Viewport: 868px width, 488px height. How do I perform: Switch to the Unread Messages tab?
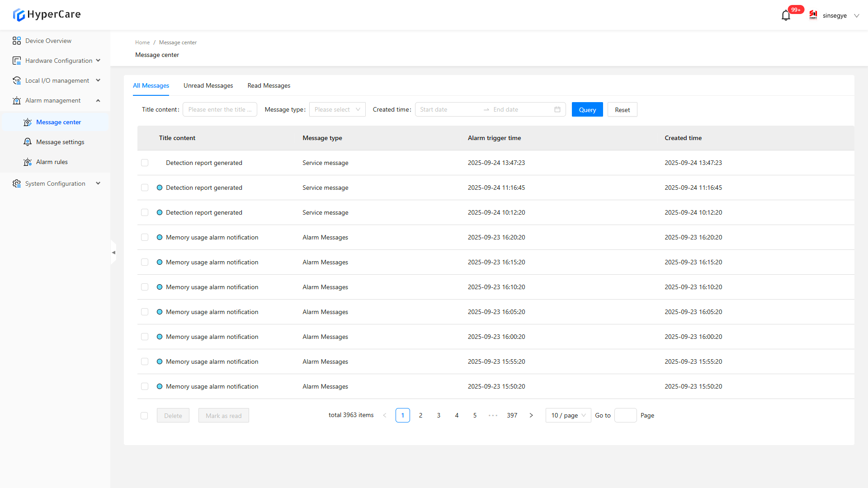[208, 85]
